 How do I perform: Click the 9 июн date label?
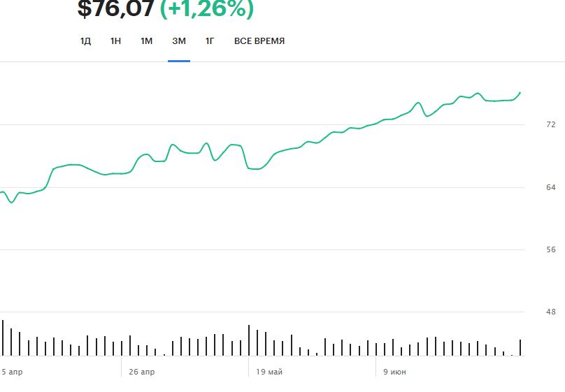point(394,372)
